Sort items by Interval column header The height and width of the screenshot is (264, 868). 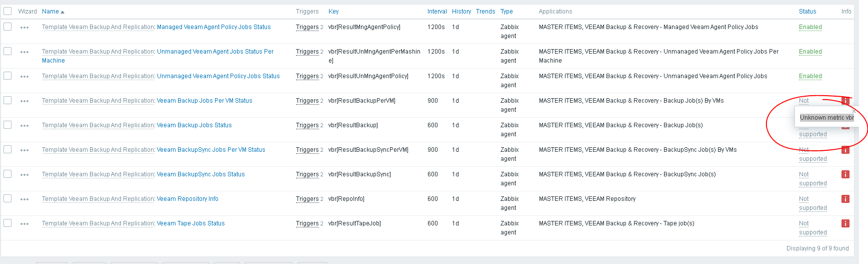(x=437, y=12)
